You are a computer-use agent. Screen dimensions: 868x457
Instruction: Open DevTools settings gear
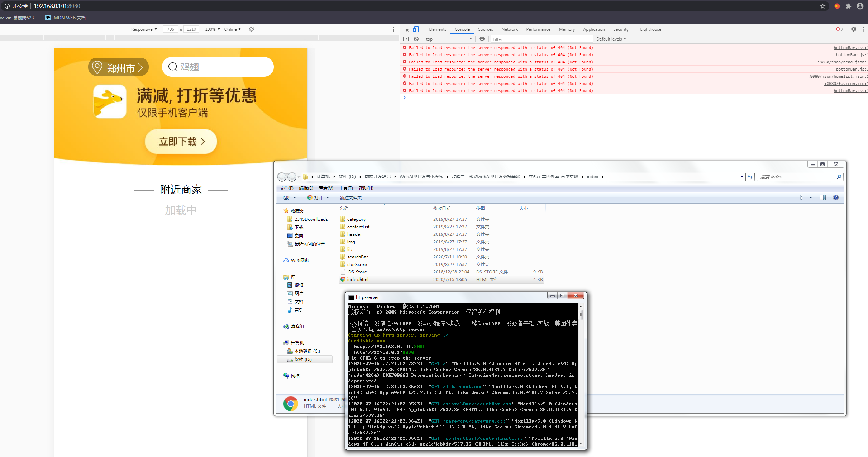click(x=854, y=29)
